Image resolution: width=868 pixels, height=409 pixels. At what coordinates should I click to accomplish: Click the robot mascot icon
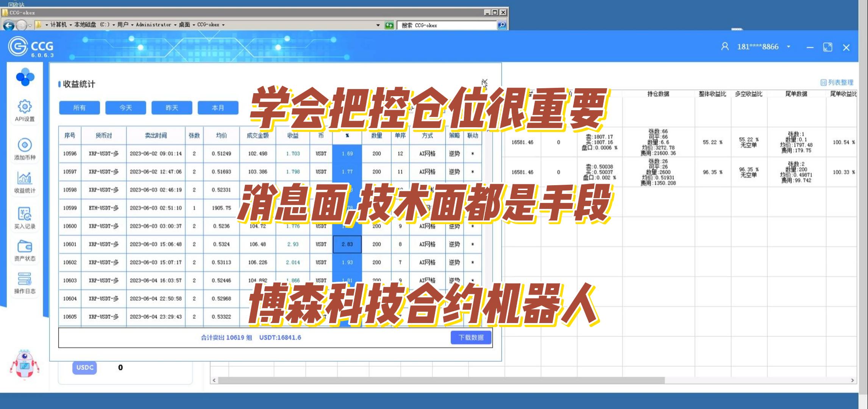(x=24, y=364)
